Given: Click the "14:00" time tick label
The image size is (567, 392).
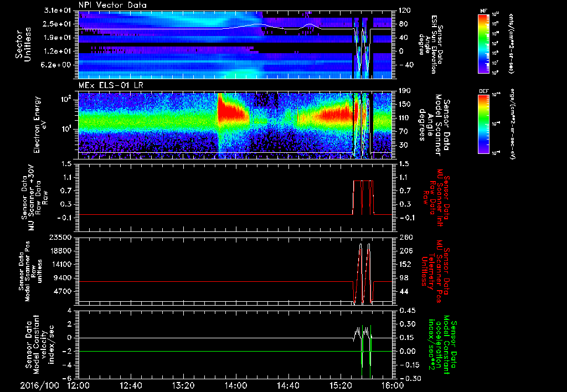Looking at the screenshot, I should click(x=236, y=385).
